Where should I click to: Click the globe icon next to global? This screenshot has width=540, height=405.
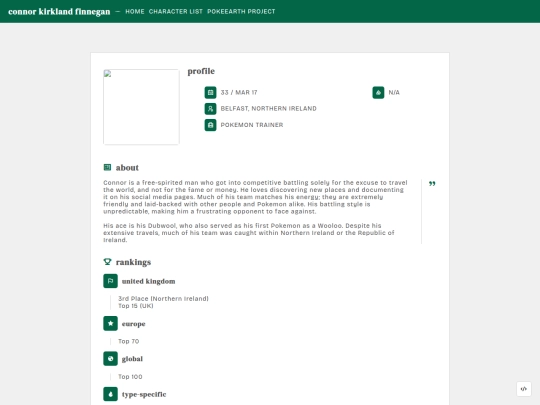pyautogui.click(x=111, y=359)
